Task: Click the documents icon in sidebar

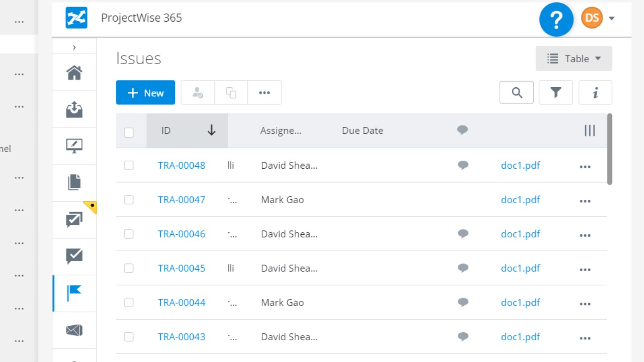Action: [74, 182]
